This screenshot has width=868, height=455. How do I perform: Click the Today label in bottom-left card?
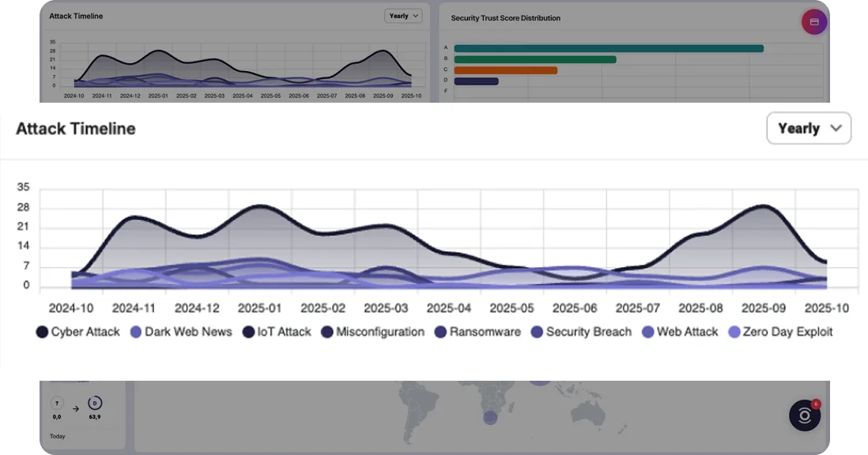pos(58,436)
